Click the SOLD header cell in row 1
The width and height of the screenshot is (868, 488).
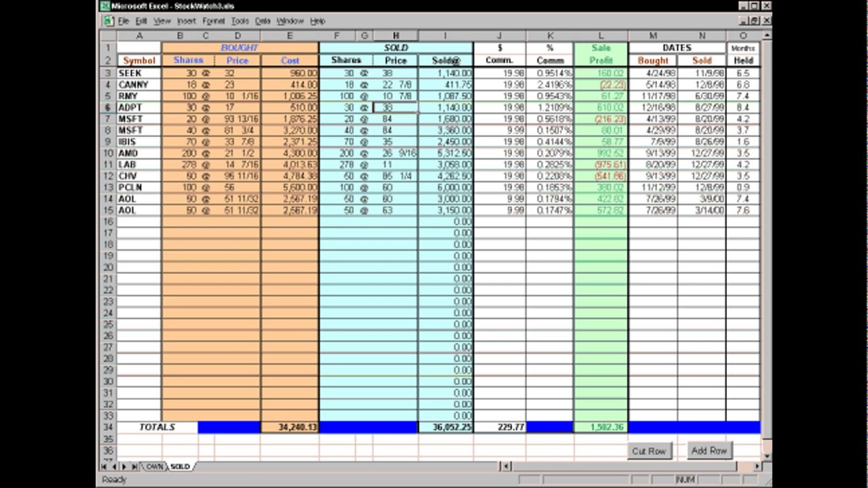[x=396, y=48]
